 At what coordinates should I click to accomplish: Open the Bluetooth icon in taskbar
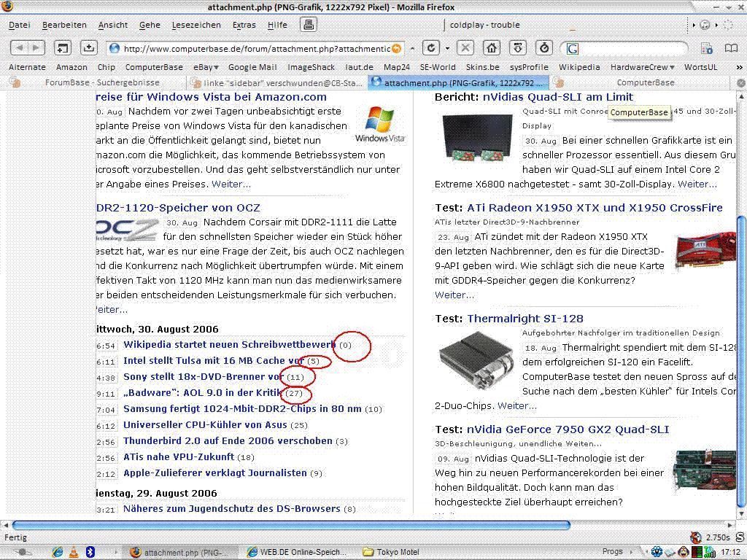coord(90,552)
